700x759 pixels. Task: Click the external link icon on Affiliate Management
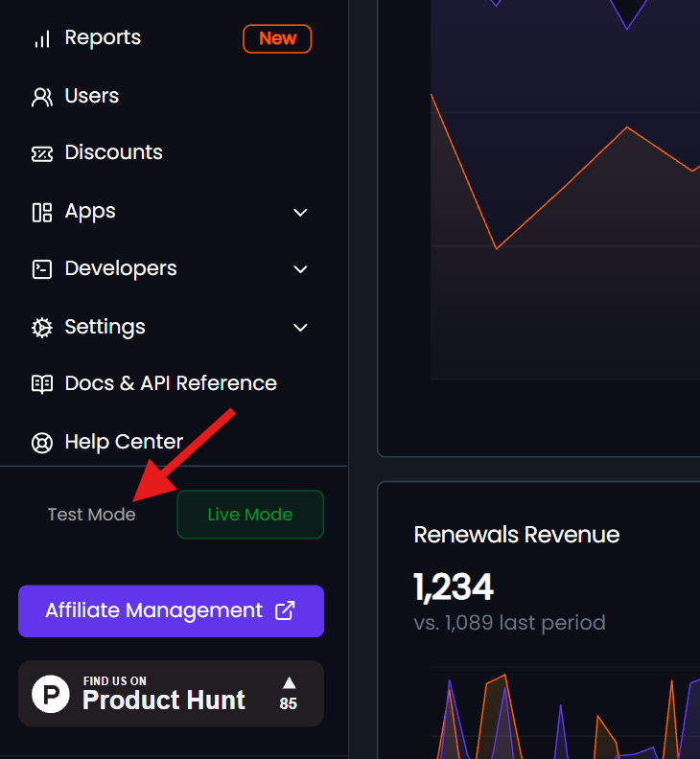tap(285, 610)
